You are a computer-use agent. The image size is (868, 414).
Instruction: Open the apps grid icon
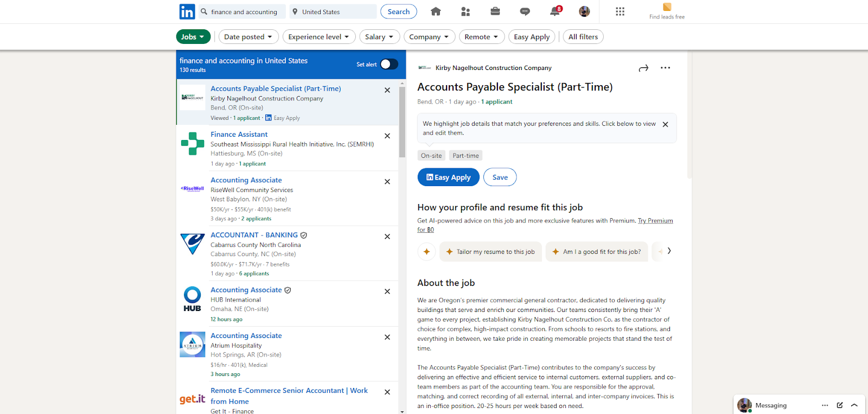tap(620, 11)
